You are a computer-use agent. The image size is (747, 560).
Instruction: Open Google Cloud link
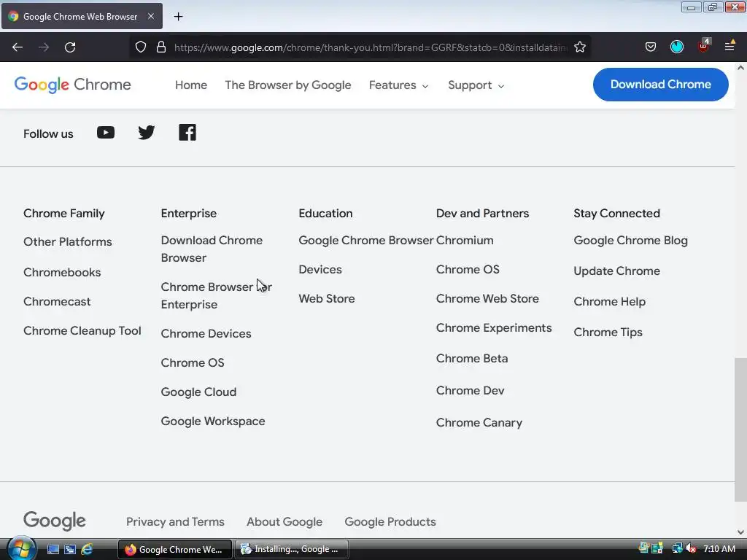tap(198, 392)
